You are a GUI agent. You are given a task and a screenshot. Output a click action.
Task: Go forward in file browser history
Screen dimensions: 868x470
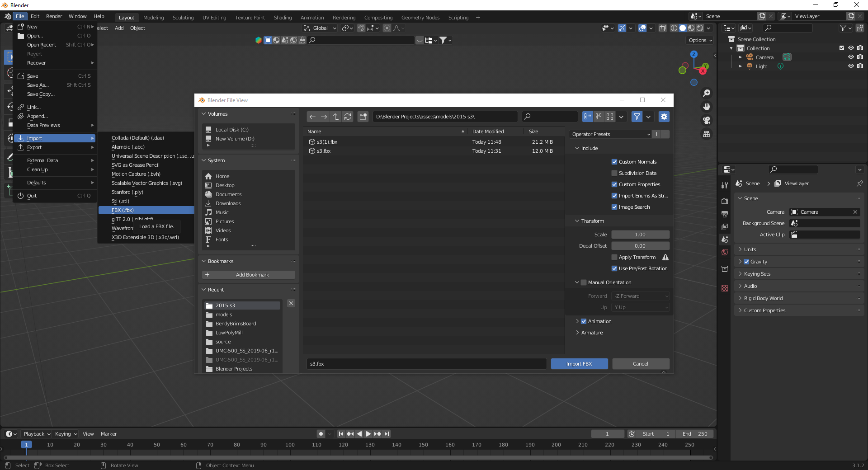324,117
